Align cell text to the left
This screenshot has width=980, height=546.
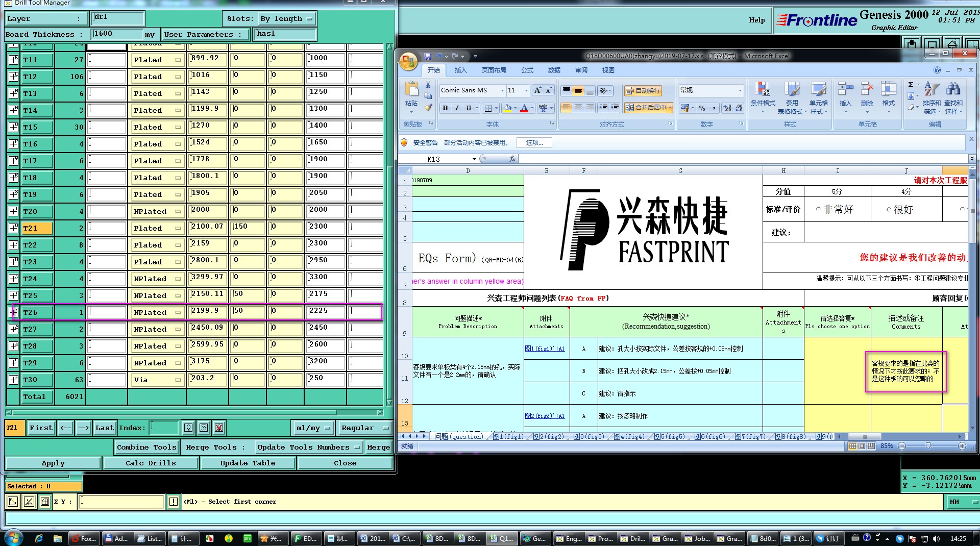pyautogui.click(x=566, y=108)
